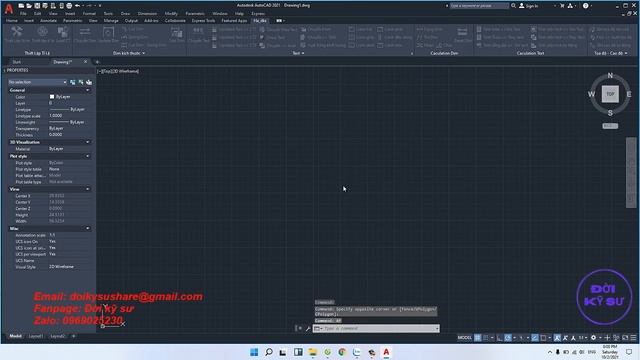Open the Start file tab
The height and width of the screenshot is (360, 640).
click(17, 62)
